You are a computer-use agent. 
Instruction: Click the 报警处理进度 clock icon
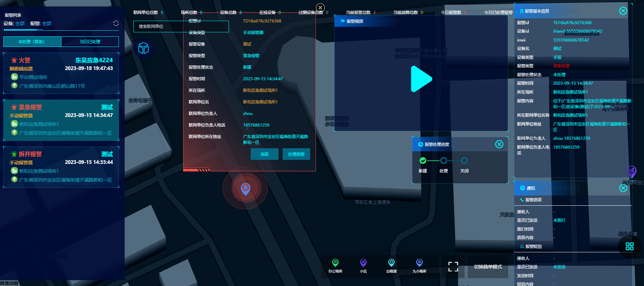[420, 144]
